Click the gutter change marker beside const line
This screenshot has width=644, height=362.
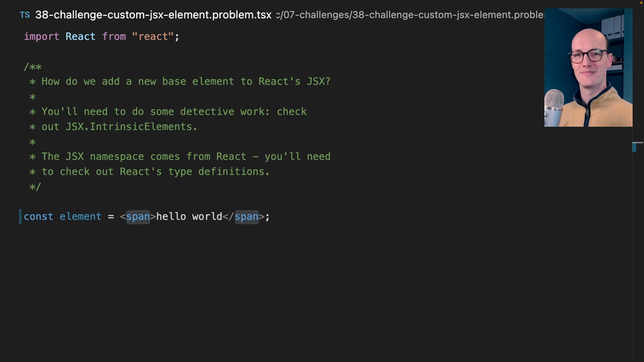tap(20, 217)
